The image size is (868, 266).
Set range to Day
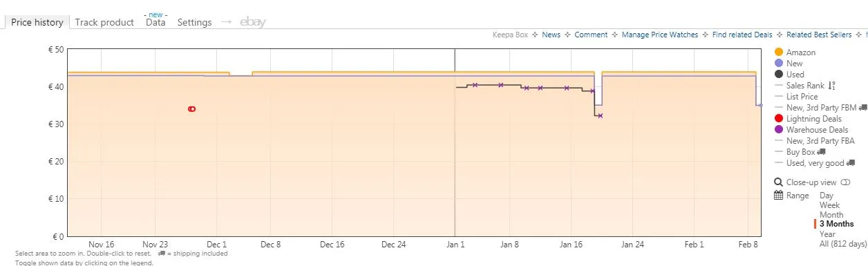[x=827, y=196]
